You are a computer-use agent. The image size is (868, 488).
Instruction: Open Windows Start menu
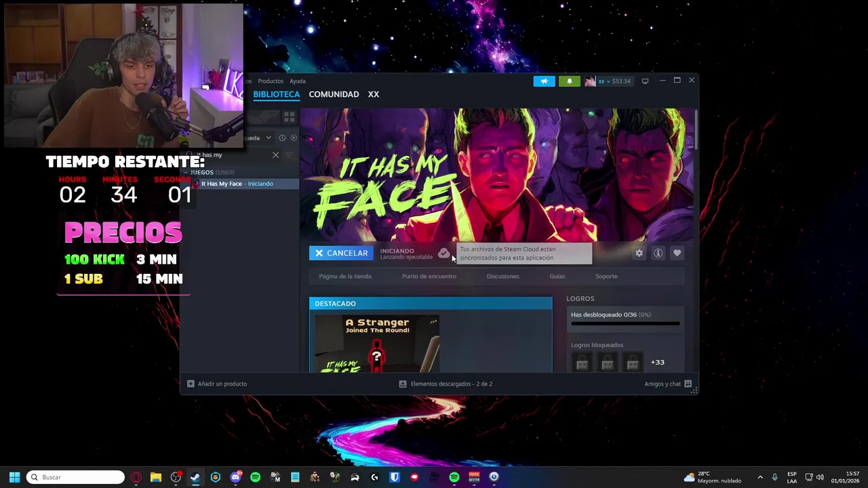(14, 477)
